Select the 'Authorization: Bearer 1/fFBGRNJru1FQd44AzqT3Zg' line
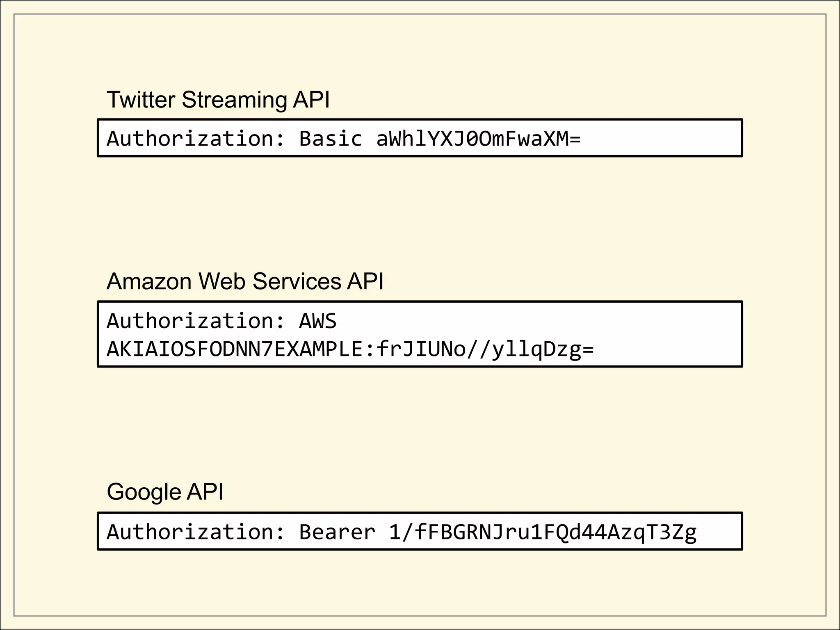The image size is (840, 630). [x=402, y=532]
